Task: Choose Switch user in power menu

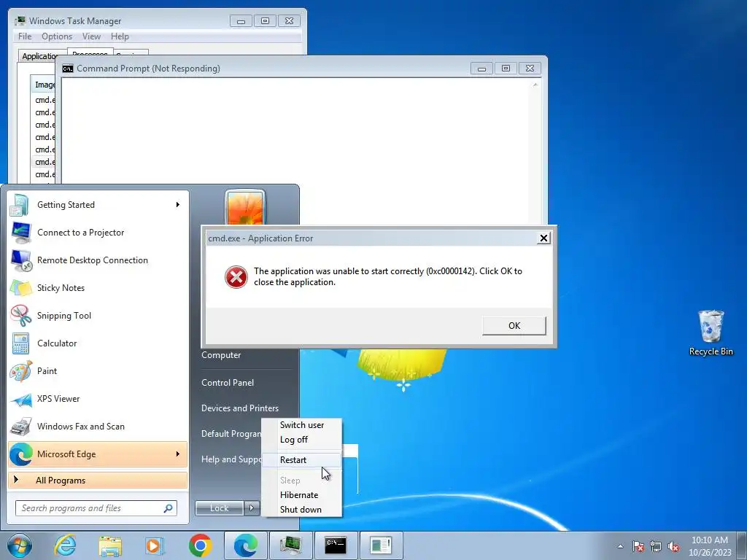Action: 301,425
